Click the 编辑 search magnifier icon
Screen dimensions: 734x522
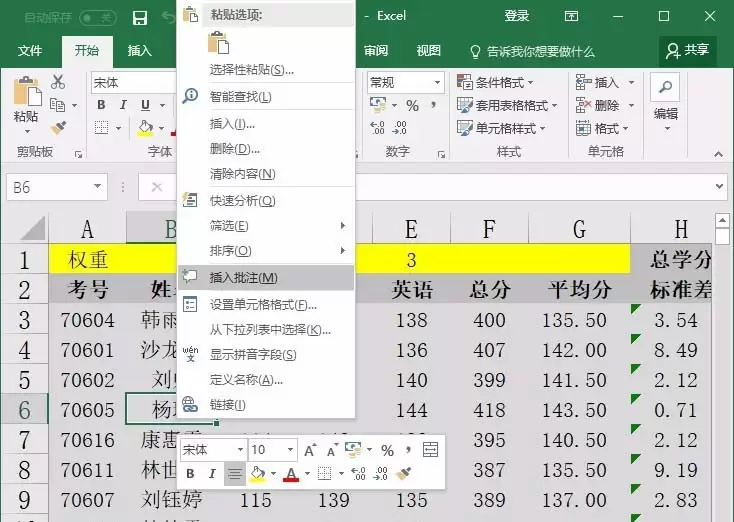[665, 87]
